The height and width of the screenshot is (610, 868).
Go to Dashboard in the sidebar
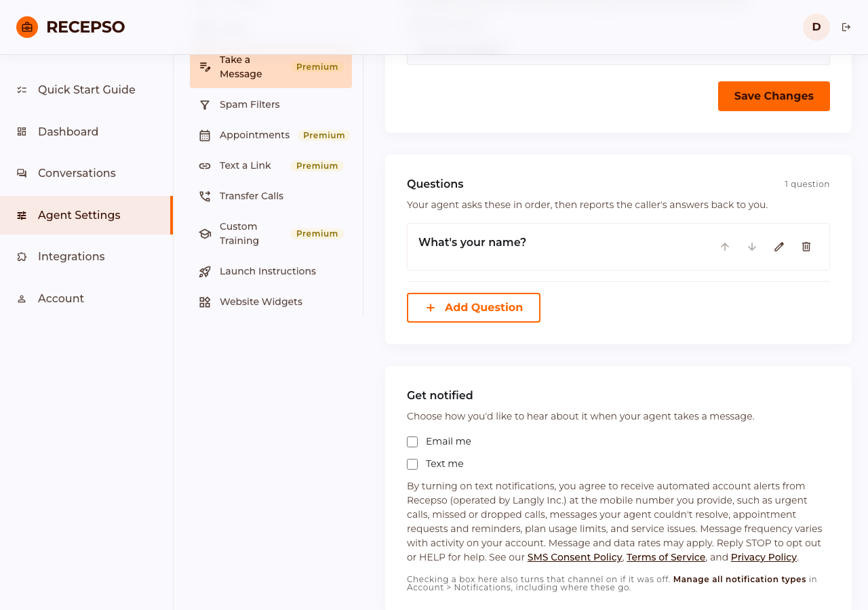click(x=86, y=131)
